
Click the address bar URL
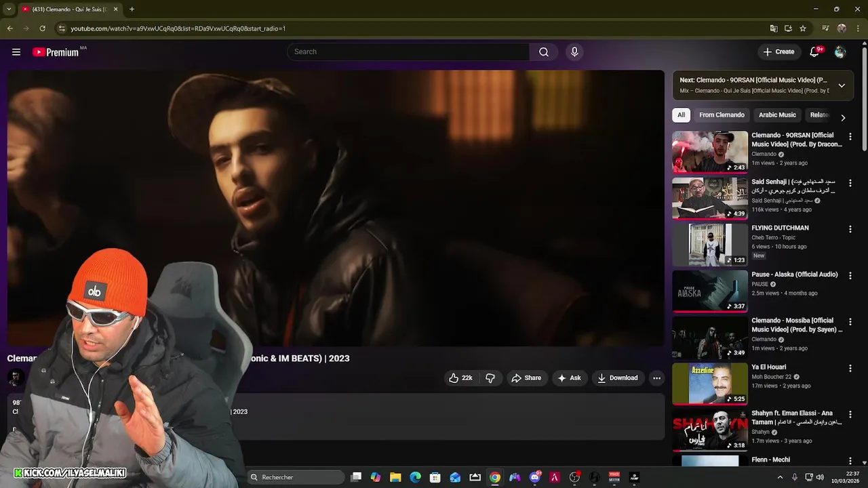point(178,28)
